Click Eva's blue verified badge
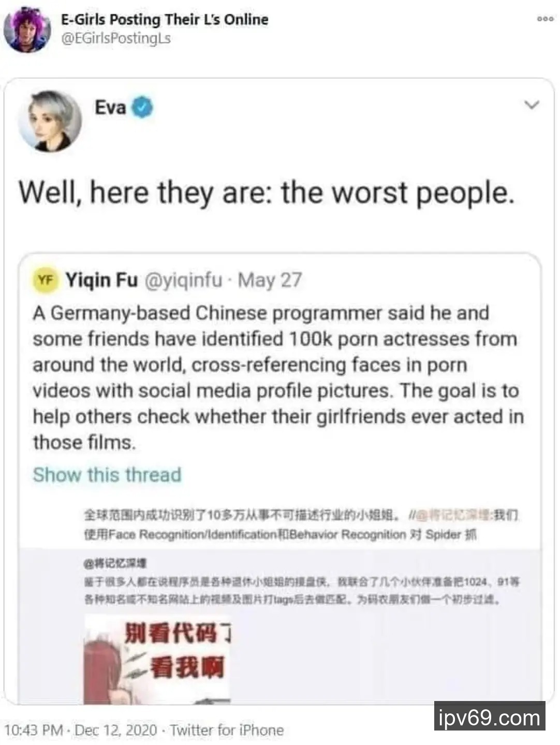 [142, 108]
